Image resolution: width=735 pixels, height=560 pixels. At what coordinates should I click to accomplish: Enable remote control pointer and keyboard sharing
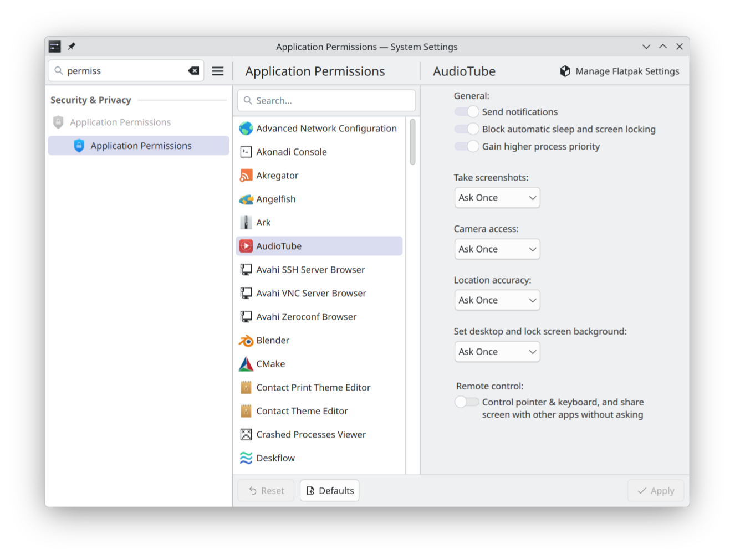(x=466, y=402)
